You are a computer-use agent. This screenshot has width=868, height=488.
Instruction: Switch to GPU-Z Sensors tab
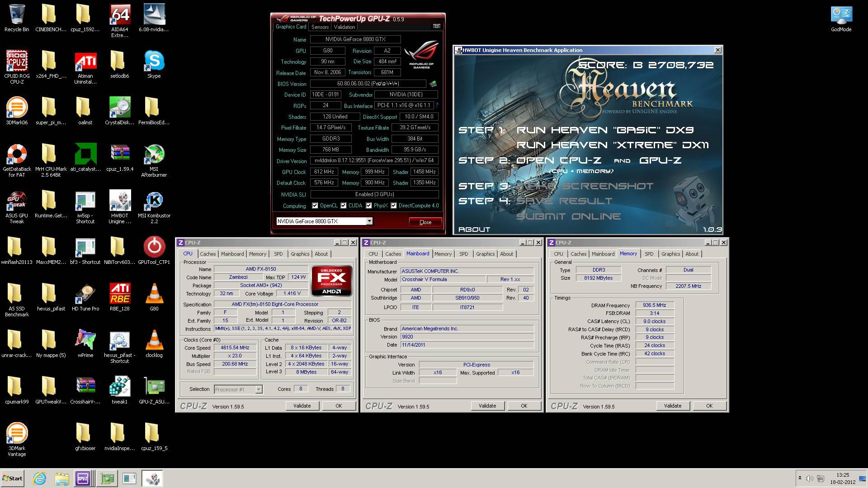[320, 27]
